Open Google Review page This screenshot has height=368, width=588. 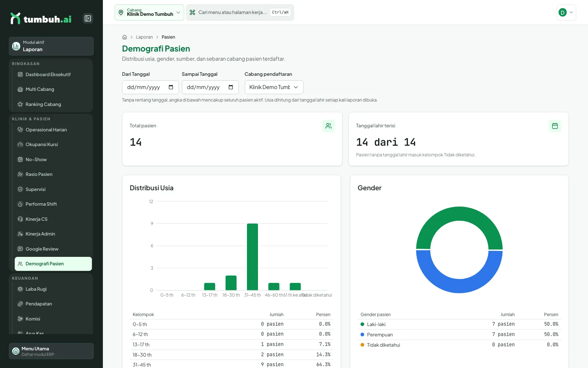click(53, 249)
